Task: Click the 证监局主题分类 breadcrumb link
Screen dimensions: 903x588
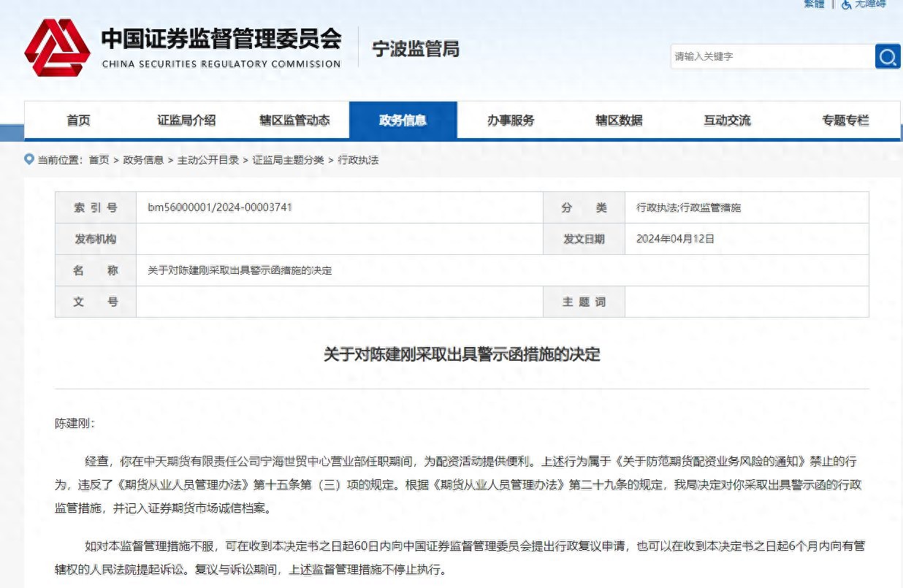Action: [x=289, y=159]
